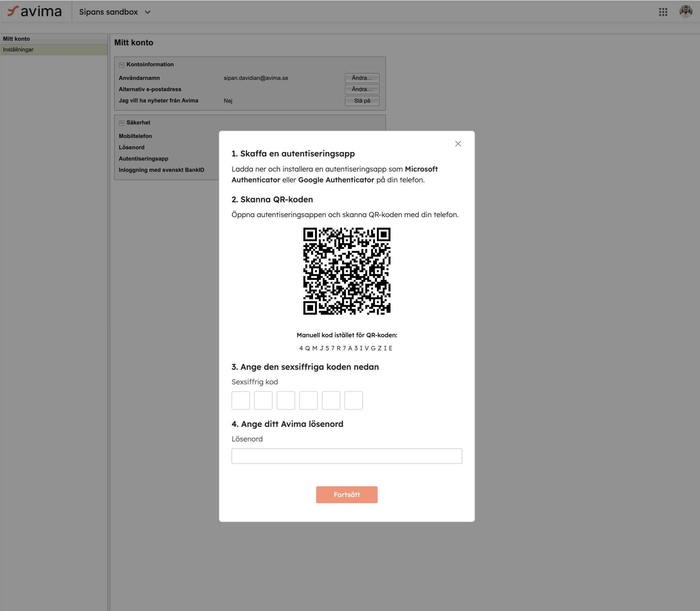This screenshot has width=700, height=611.
Task: Click the QR code image
Action: [x=347, y=271]
